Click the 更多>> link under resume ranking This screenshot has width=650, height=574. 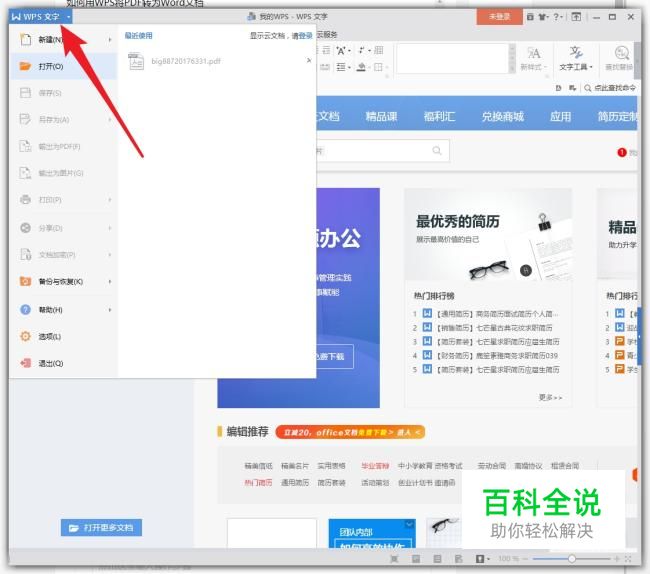pyautogui.click(x=550, y=397)
